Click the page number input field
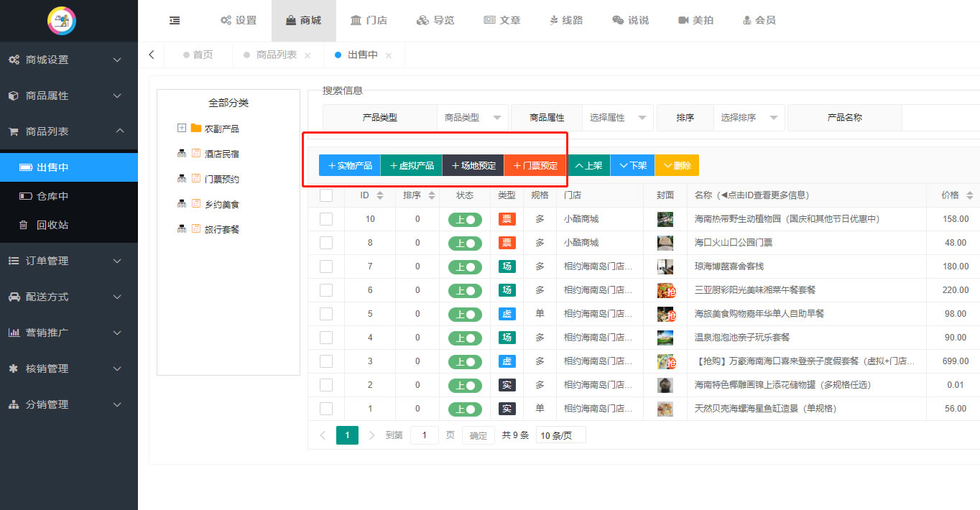The image size is (980, 510). pyautogui.click(x=424, y=435)
